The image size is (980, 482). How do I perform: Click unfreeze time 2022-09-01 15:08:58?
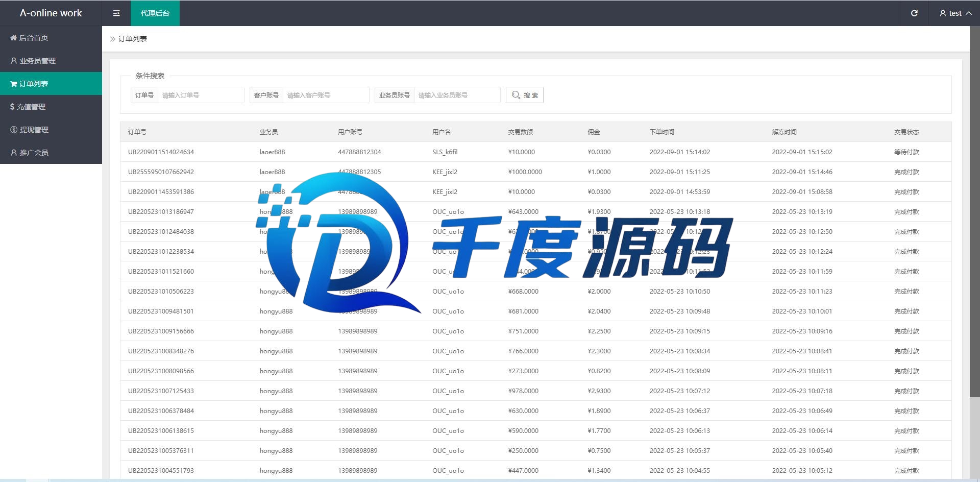click(802, 191)
